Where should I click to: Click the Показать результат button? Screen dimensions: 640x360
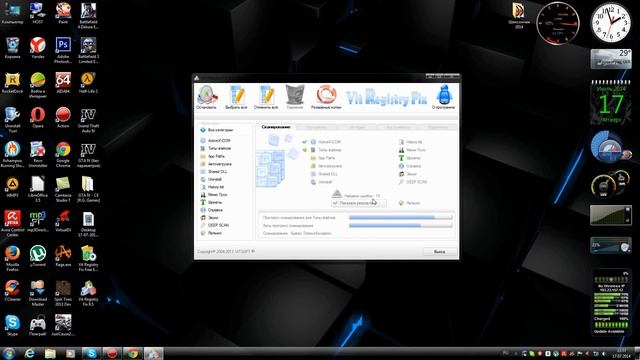[x=358, y=203]
